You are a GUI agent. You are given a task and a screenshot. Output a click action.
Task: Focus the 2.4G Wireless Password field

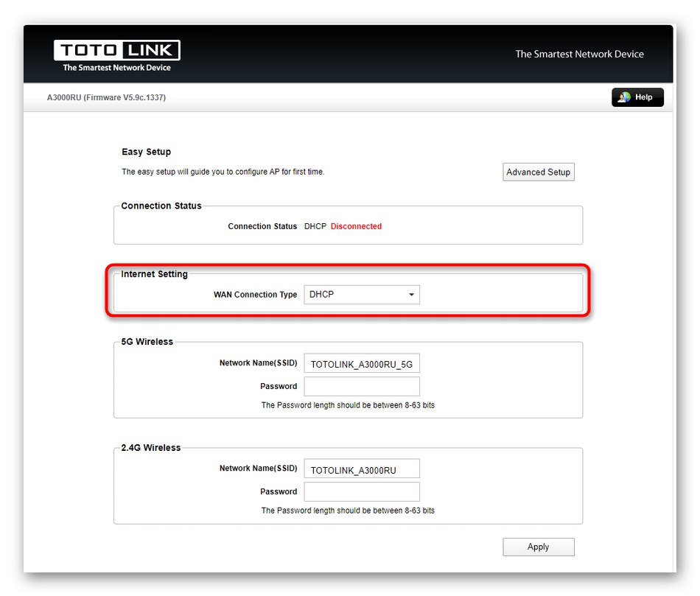[x=362, y=491]
